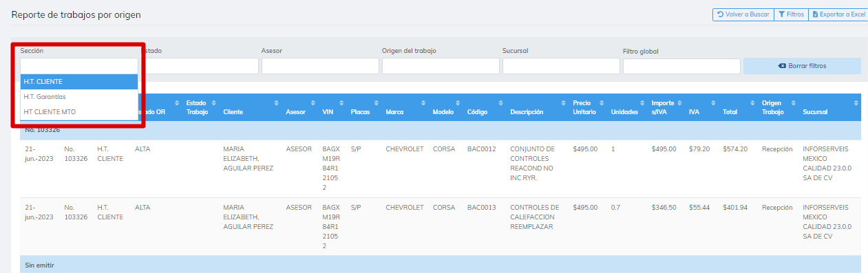Click CHEVROLET in the BAC0012 row
Image resolution: width=868 pixels, height=273 pixels.
405,149
